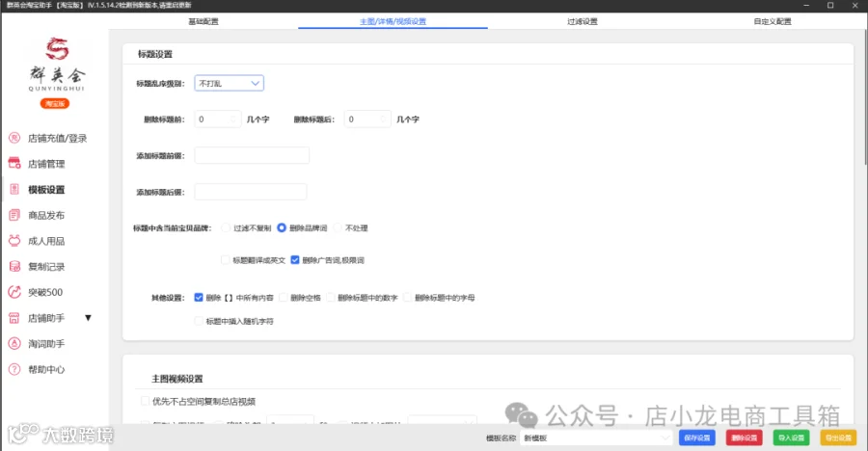The height and width of the screenshot is (451, 868).
Task: Click the blue 保存设置 button
Action: (697, 438)
